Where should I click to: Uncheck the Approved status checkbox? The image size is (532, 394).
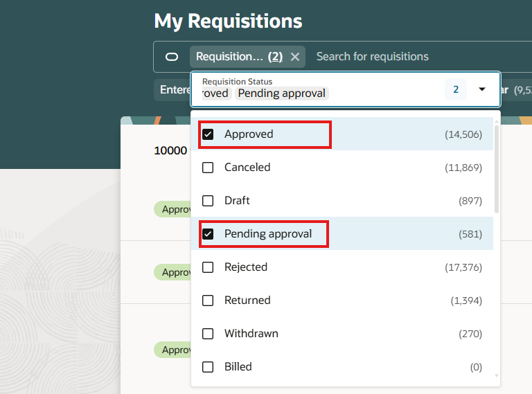[208, 134]
